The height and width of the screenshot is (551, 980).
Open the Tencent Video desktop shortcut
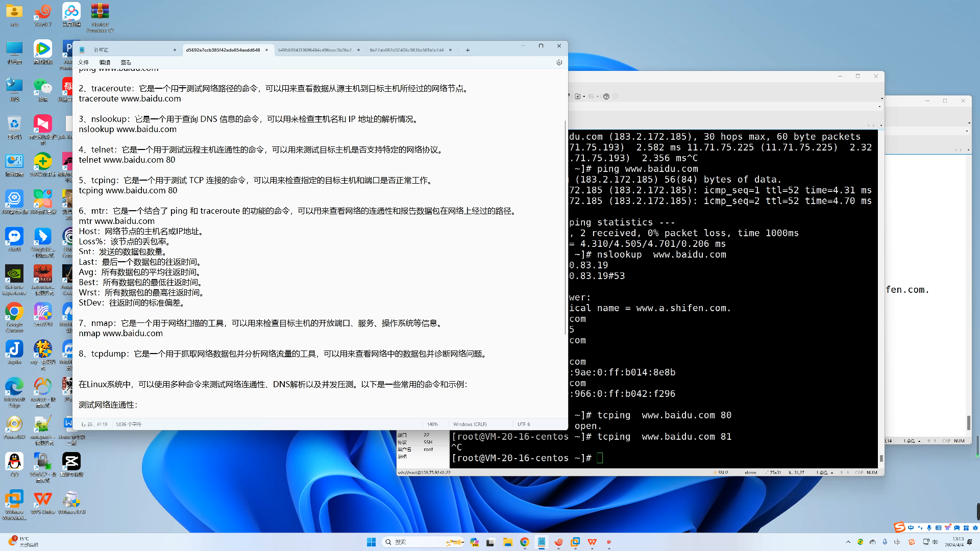click(x=43, y=52)
